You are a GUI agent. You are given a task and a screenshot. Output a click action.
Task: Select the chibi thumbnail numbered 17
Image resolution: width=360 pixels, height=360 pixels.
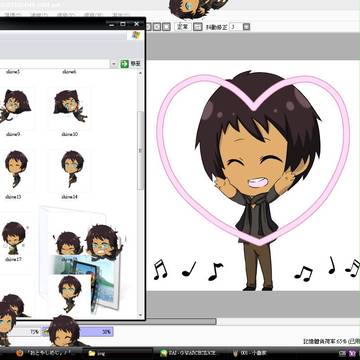[x=14, y=238]
